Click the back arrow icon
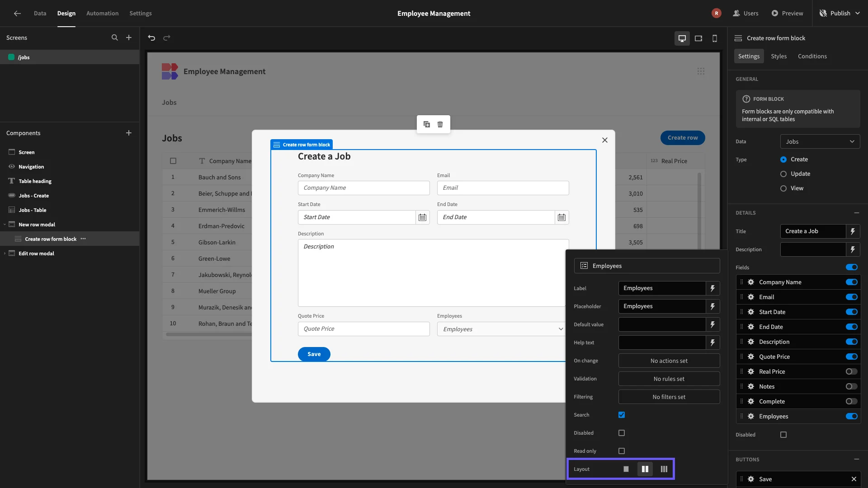Viewport: 868px width, 488px height. coord(17,14)
